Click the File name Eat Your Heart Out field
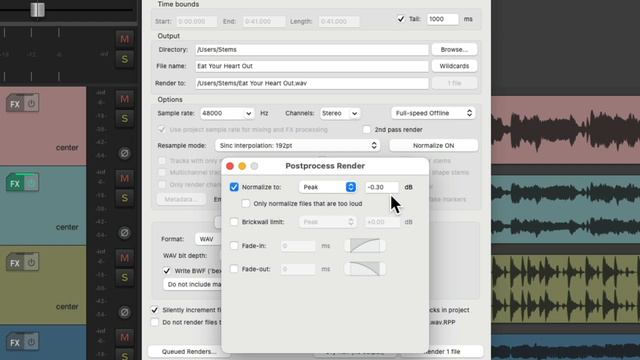 (312, 66)
